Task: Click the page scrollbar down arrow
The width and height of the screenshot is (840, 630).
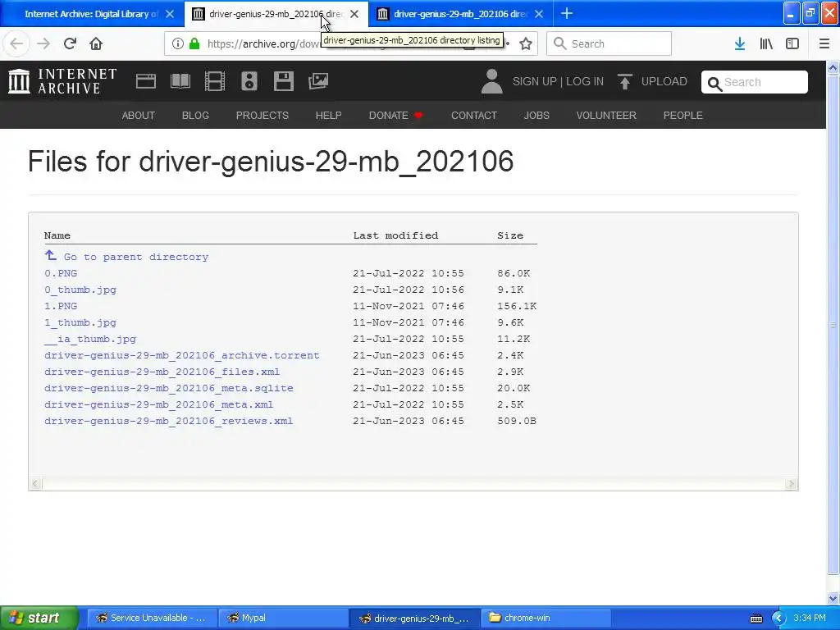Action: 833,598
